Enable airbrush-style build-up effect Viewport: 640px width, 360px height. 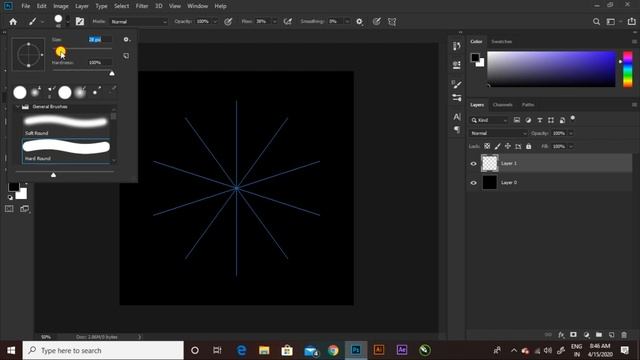click(x=288, y=22)
